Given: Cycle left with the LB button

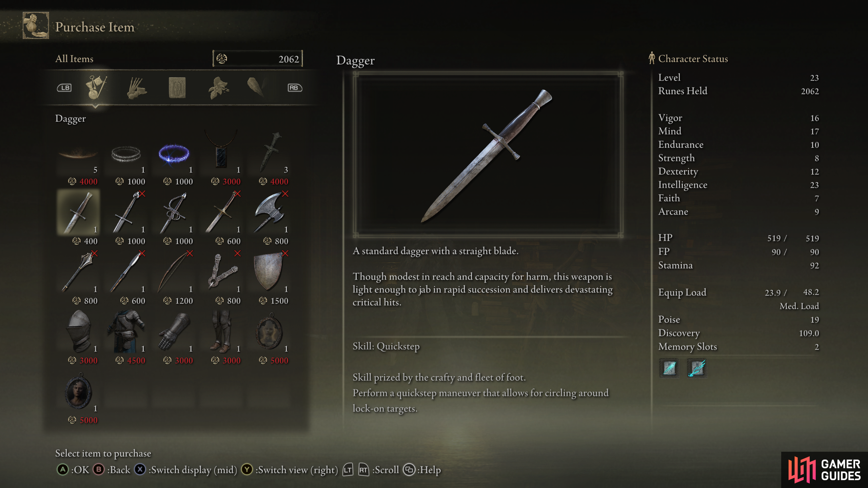Looking at the screenshot, I should [64, 88].
